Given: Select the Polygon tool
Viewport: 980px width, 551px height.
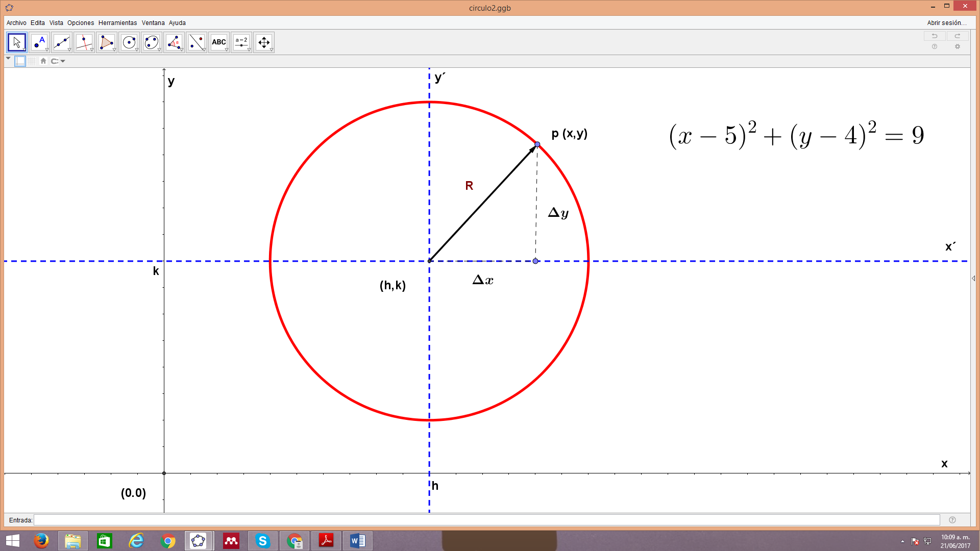Looking at the screenshot, I should (107, 42).
